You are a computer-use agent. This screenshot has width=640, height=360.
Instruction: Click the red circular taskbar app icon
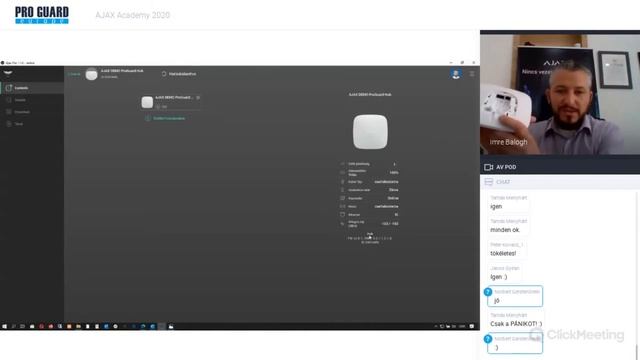(41, 327)
